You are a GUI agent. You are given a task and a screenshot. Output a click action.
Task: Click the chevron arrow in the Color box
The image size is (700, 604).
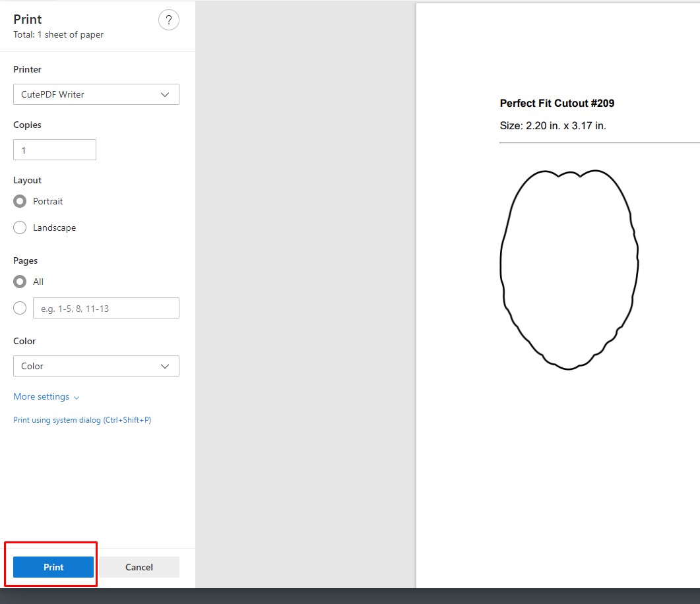coord(165,366)
